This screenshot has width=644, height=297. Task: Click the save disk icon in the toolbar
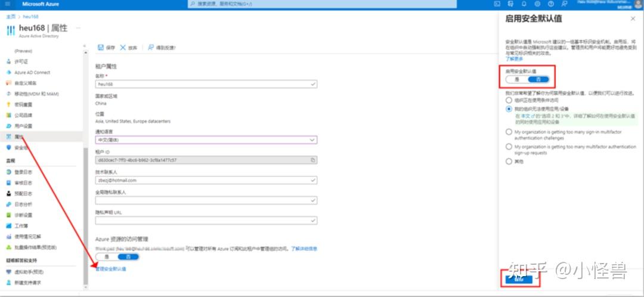(x=101, y=48)
